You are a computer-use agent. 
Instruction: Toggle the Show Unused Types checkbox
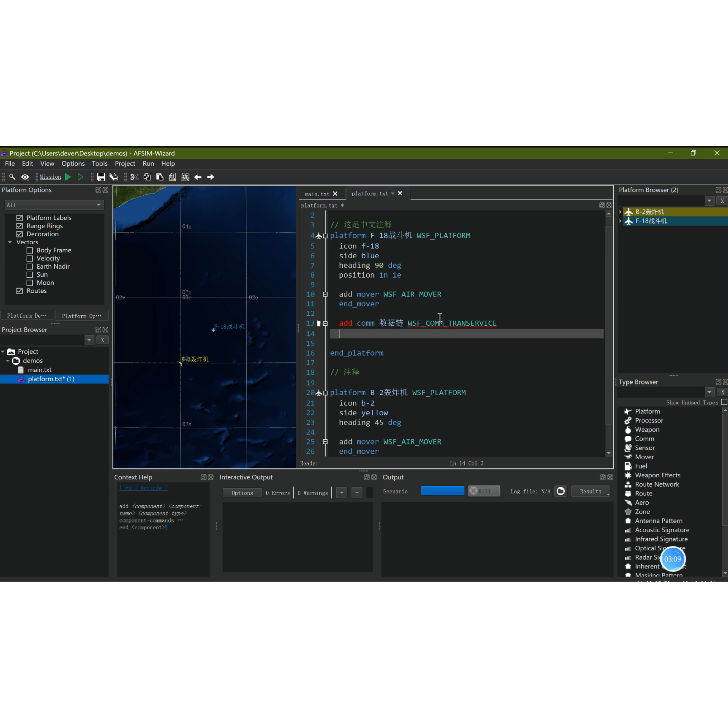(724, 403)
